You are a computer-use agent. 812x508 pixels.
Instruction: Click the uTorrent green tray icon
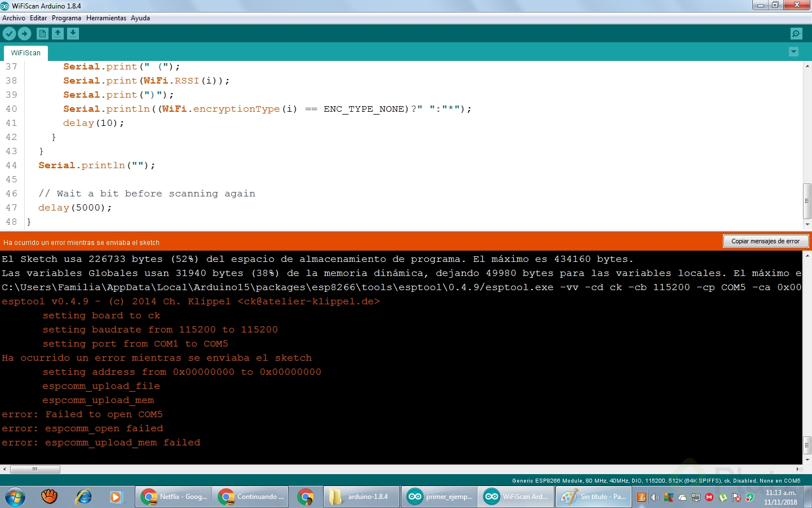723,497
